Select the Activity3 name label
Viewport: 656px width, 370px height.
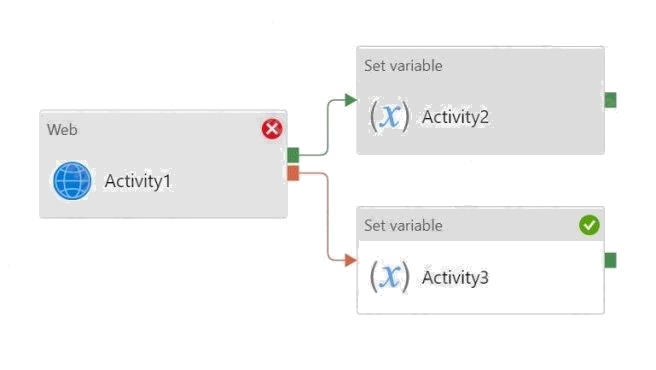pos(455,277)
